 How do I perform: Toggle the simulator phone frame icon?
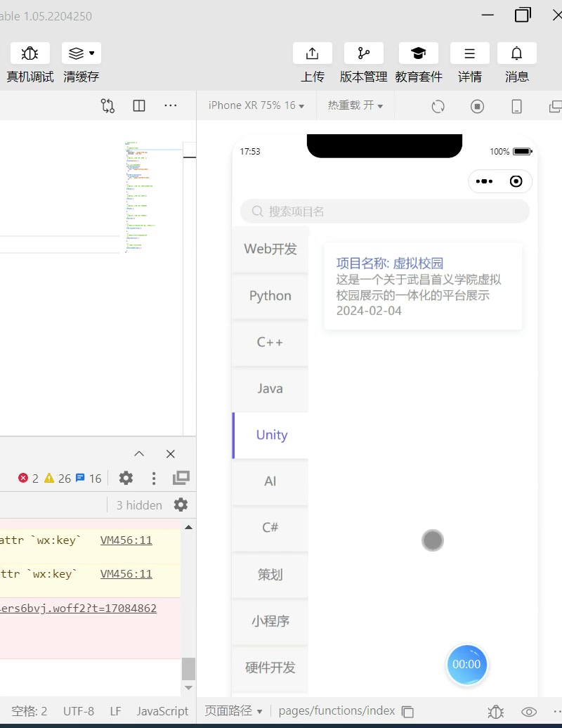click(516, 106)
